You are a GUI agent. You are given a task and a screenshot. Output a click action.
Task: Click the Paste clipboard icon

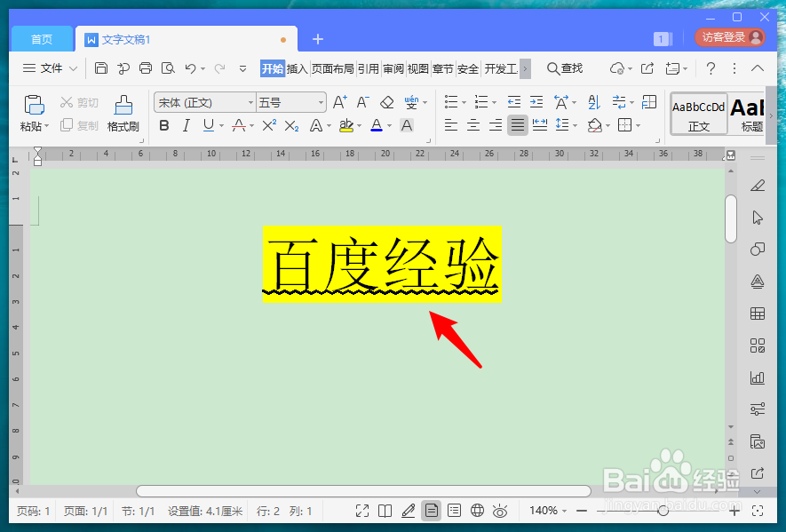pyautogui.click(x=34, y=106)
